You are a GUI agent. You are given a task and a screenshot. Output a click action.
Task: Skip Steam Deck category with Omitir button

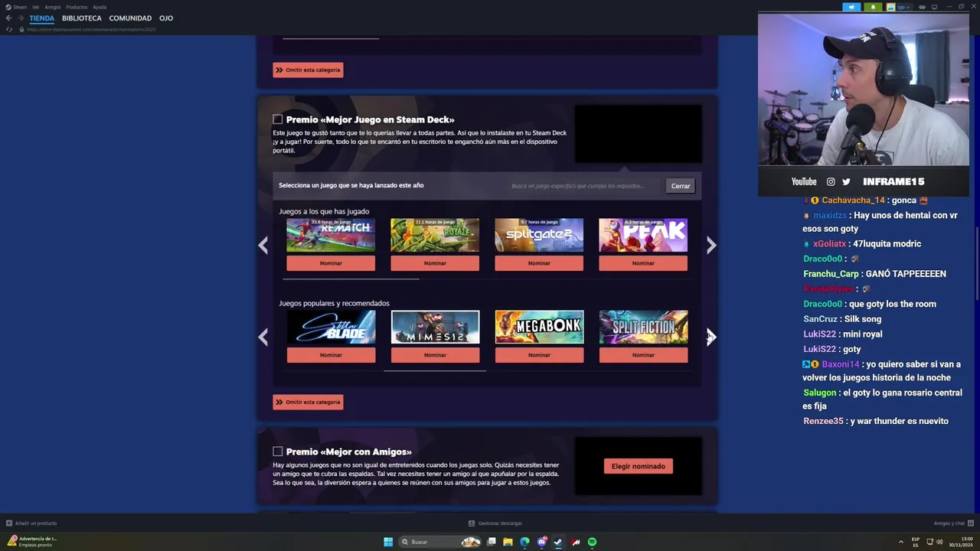pyautogui.click(x=308, y=402)
